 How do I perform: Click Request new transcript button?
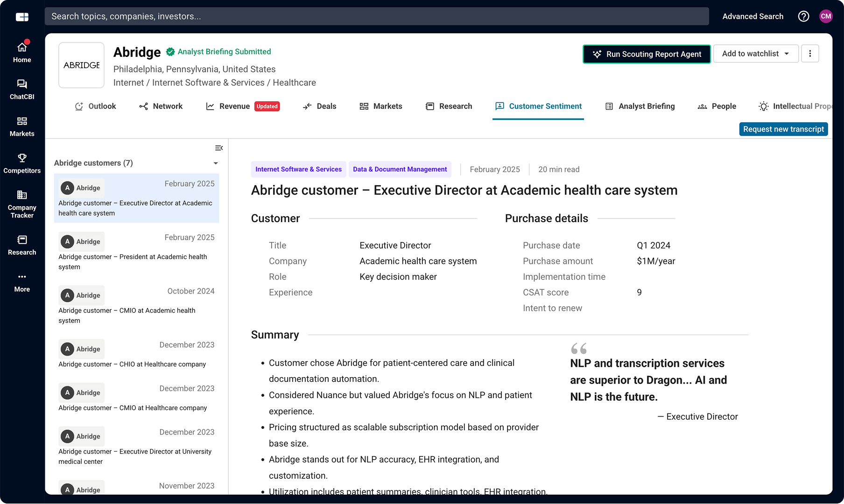point(783,129)
